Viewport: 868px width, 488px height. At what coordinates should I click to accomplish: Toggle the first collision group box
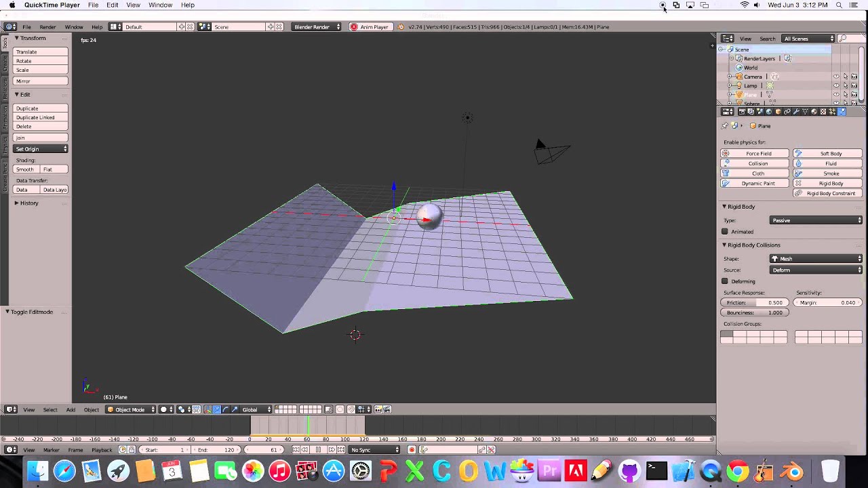[x=726, y=333]
